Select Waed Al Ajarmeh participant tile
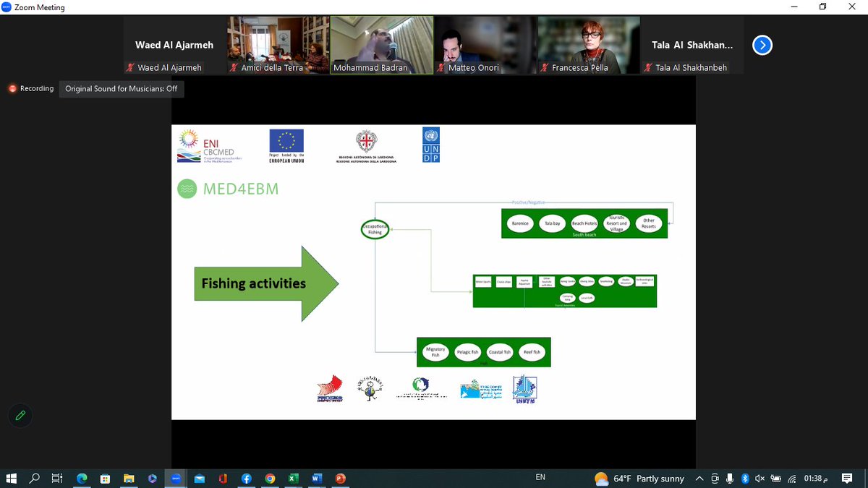The height and width of the screenshot is (488, 868). [174, 45]
